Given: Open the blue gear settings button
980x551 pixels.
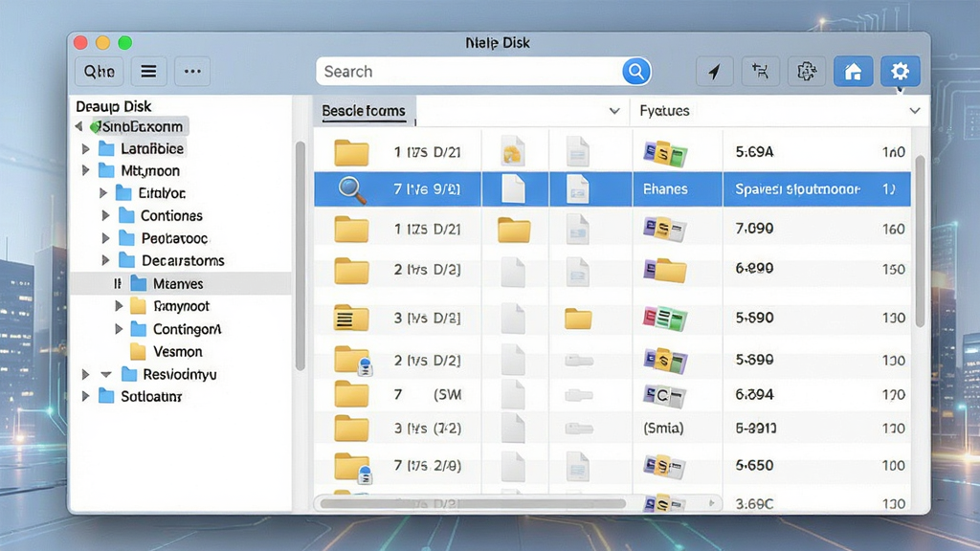Looking at the screenshot, I should click(900, 71).
